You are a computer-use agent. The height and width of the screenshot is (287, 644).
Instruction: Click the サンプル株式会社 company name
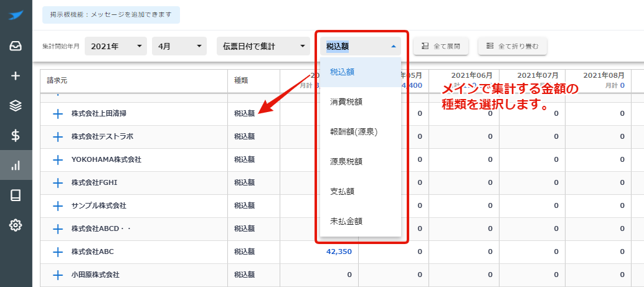point(98,205)
